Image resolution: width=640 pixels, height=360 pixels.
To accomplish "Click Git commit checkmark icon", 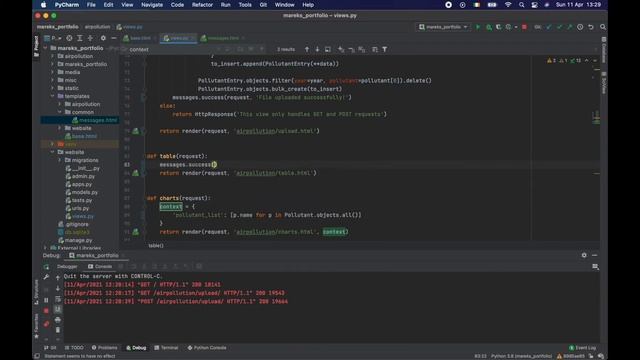I will (x=559, y=27).
